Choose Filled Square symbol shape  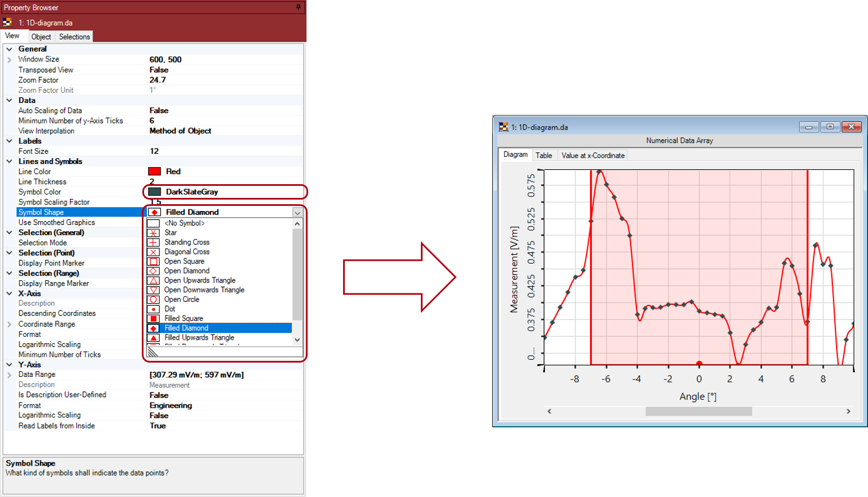pos(220,319)
